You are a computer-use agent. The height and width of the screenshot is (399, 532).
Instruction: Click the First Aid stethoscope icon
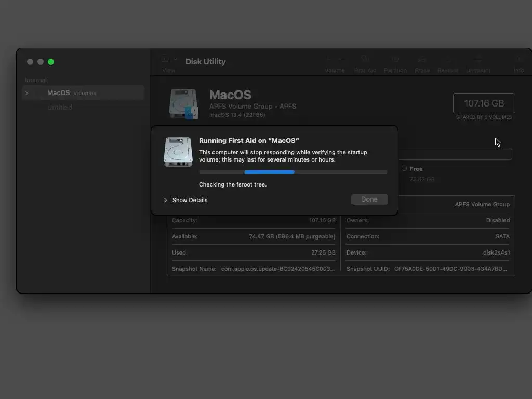pyautogui.click(x=365, y=59)
